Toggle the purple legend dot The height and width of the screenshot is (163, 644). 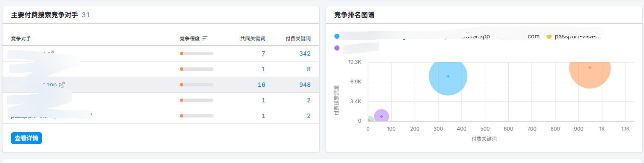[337, 48]
